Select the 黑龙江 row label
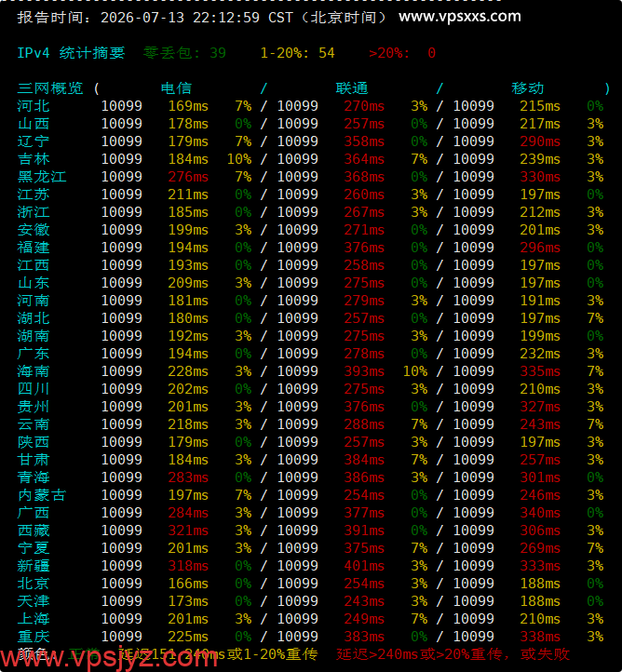The height and width of the screenshot is (672, 622). (42, 177)
